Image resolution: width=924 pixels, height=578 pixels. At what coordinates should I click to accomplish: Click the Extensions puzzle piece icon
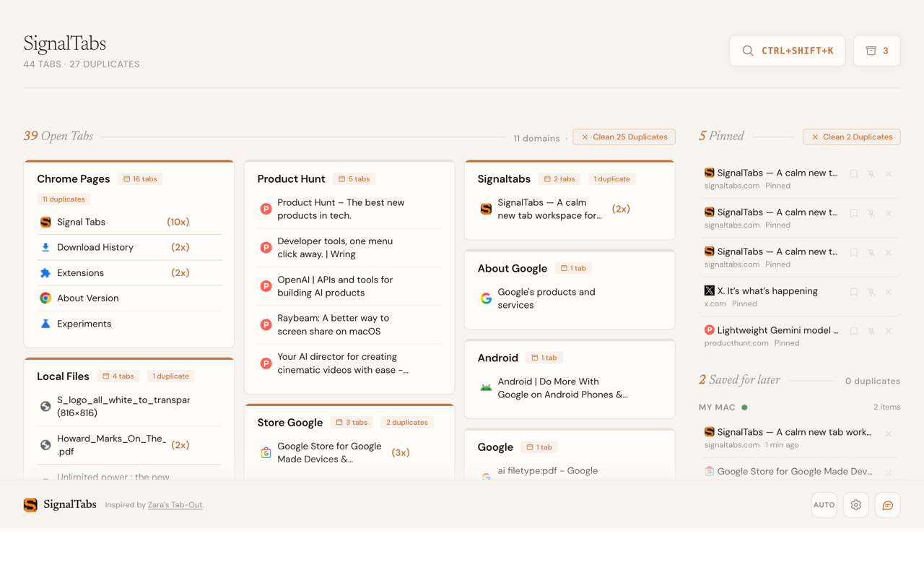click(45, 273)
